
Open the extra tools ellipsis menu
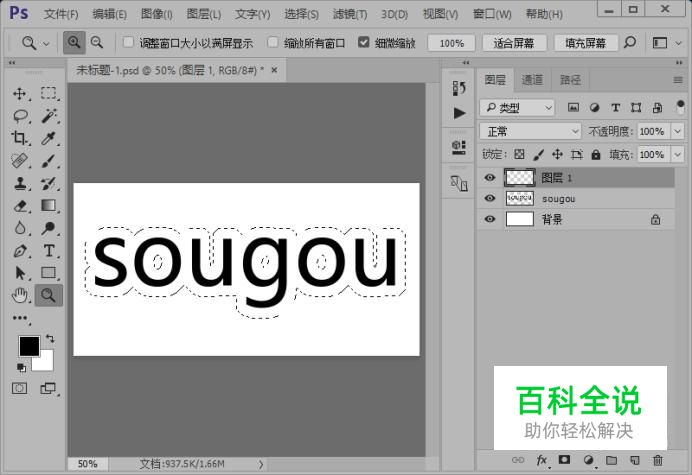point(20,318)
